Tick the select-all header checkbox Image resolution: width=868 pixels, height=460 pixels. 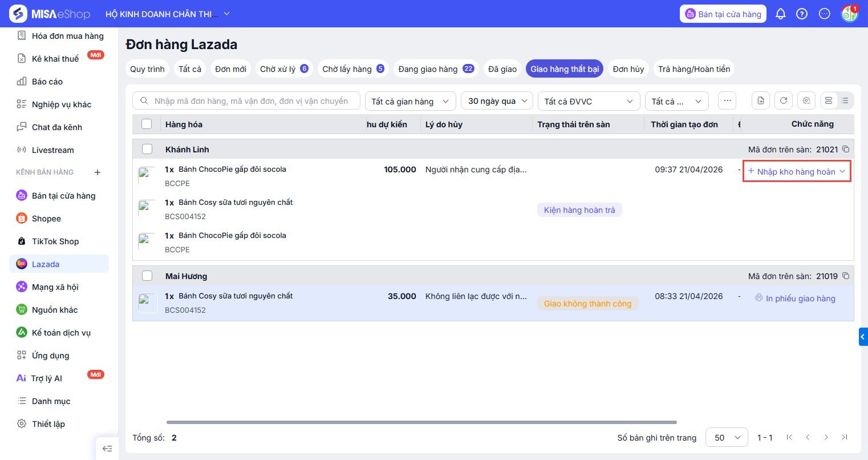[147, 124]
